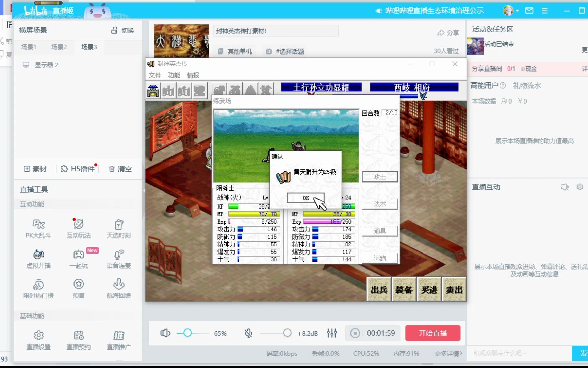Click 切换 to switch screen orientation
This screenshot has height=368, width=588.
coord(123,30)
